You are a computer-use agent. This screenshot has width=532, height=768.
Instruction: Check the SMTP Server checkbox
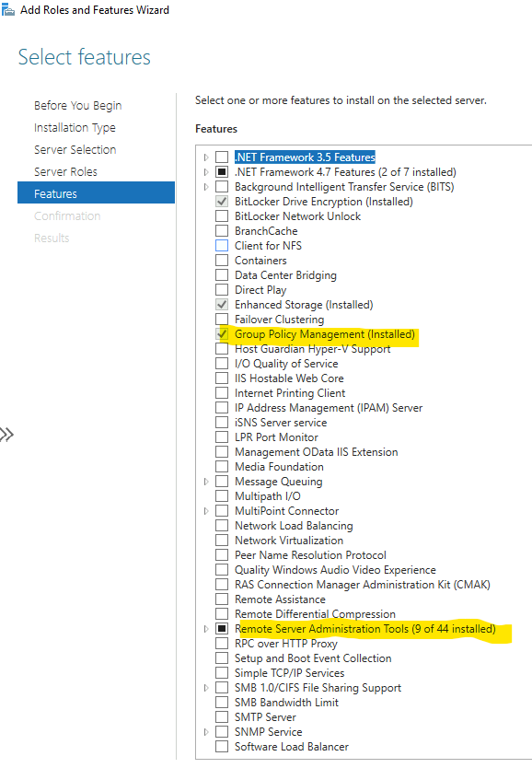(222, 717)
